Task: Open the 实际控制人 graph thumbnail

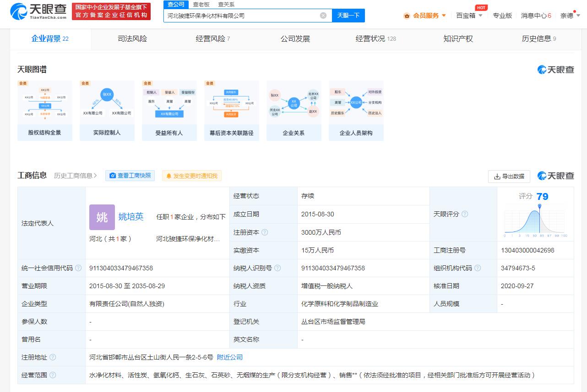Action: pos(107,111)
